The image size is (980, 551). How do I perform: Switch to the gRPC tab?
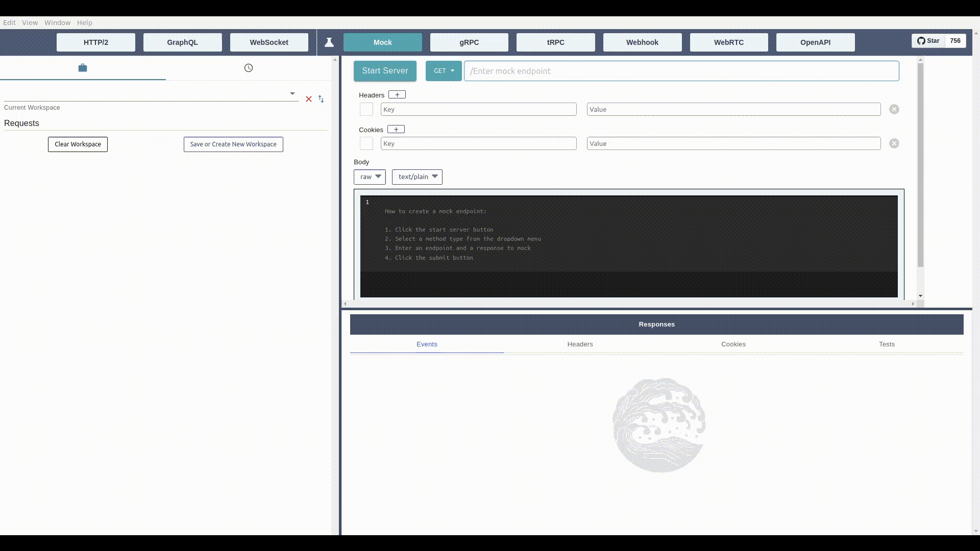[x=469, y=42]
